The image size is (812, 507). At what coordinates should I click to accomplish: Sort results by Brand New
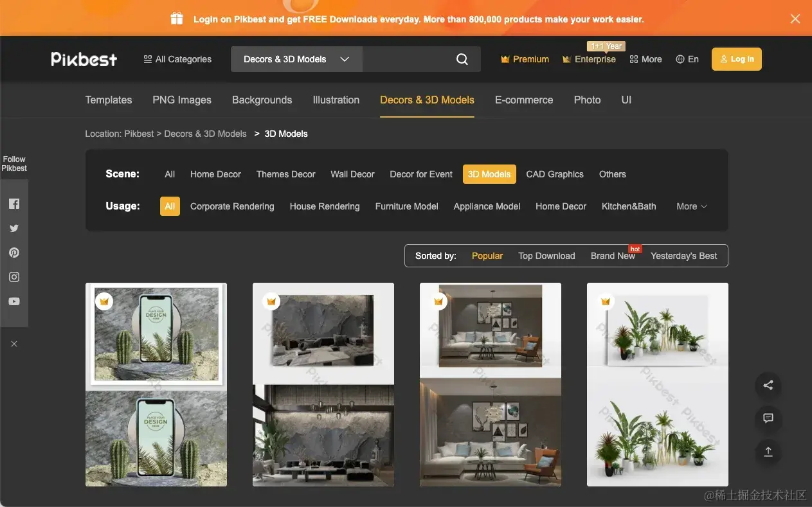(x=613, y=256)
